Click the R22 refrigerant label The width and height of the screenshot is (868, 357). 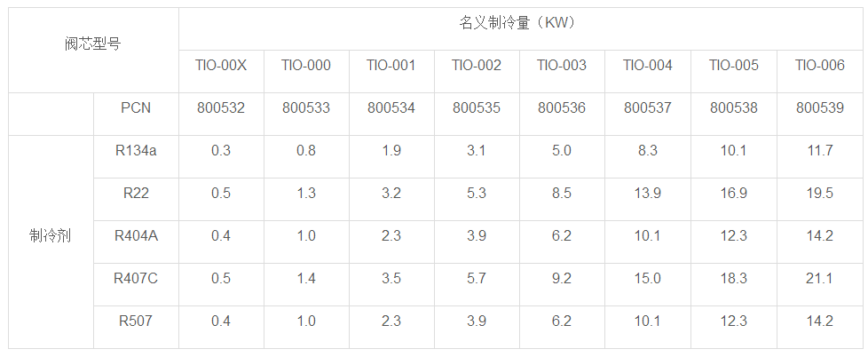(x=136, y=193)
